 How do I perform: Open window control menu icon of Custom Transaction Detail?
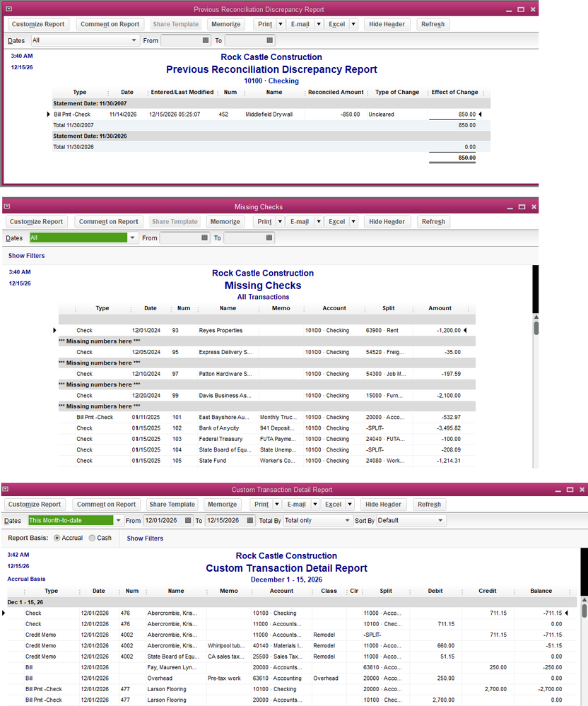click(5, 489)
